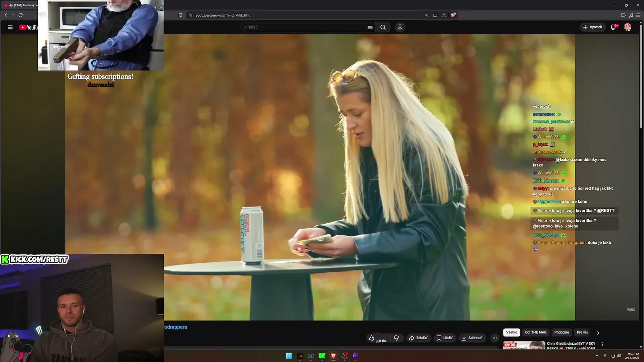This screenshot has width=644, height=362.
Task: Open the cast/picture-in-picture icon in address bar
Action: click(435, 15)
